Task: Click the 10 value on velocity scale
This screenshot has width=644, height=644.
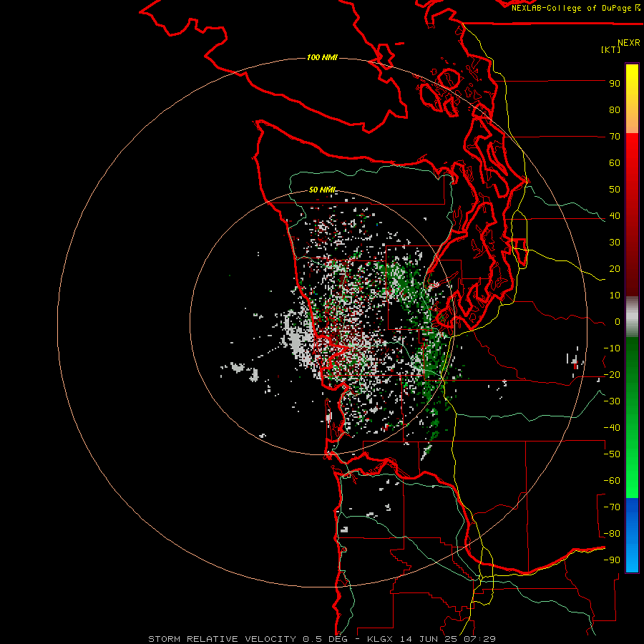Action: point(615,296)
